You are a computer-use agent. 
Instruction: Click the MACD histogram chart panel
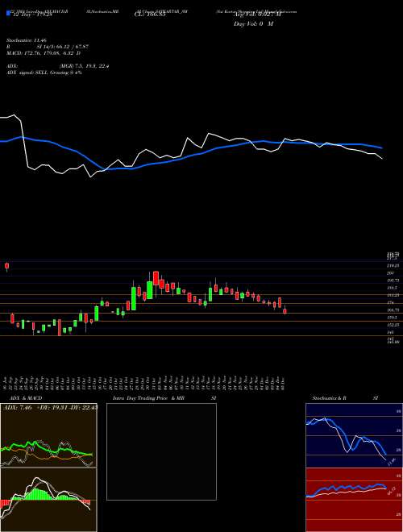48,500
